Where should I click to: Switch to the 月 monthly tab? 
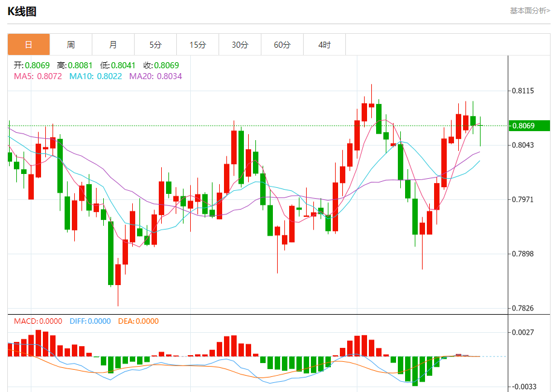[x=113, y=45]
